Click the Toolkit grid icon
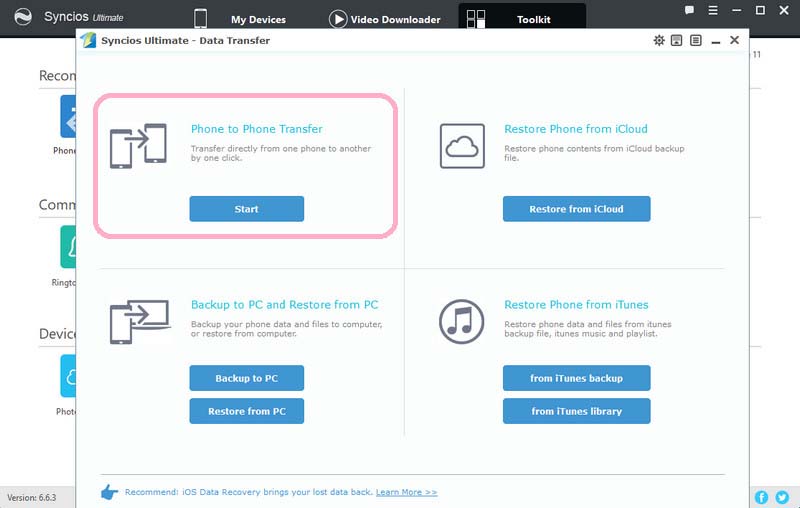 pyautogui.click(x=476, y=19)
